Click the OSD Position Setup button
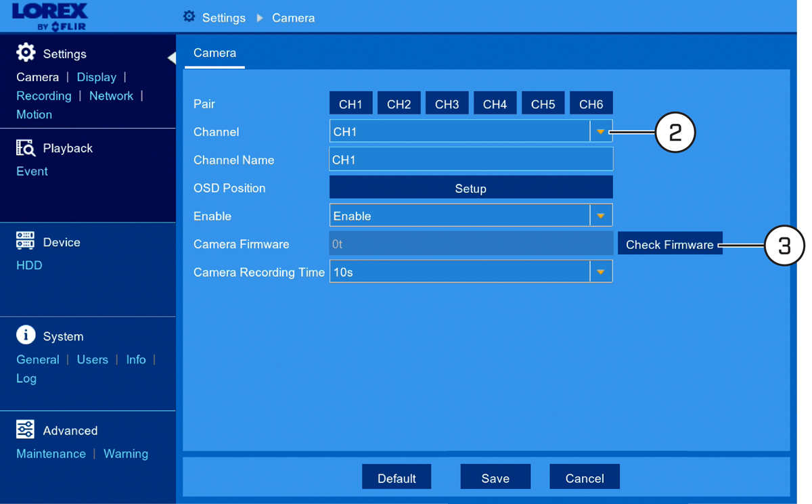The image size is (812, 504). coord(471,188)
